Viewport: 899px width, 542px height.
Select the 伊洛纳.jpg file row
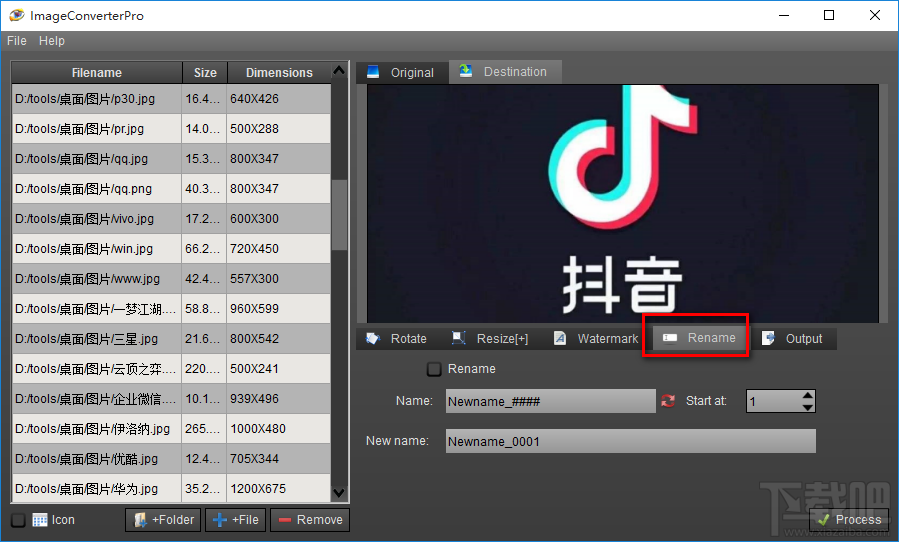pos(171,428)
